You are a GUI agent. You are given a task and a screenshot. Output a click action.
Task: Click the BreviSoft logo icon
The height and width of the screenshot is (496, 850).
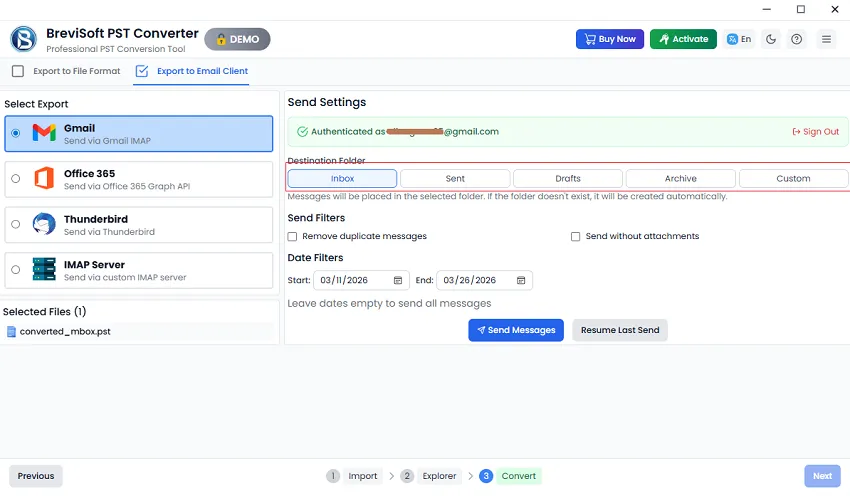pos(23,39)
